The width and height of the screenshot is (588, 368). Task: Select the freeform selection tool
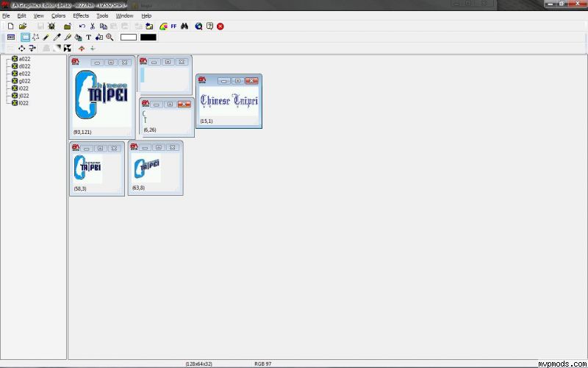pyautogui.click(x=35, y=38)
